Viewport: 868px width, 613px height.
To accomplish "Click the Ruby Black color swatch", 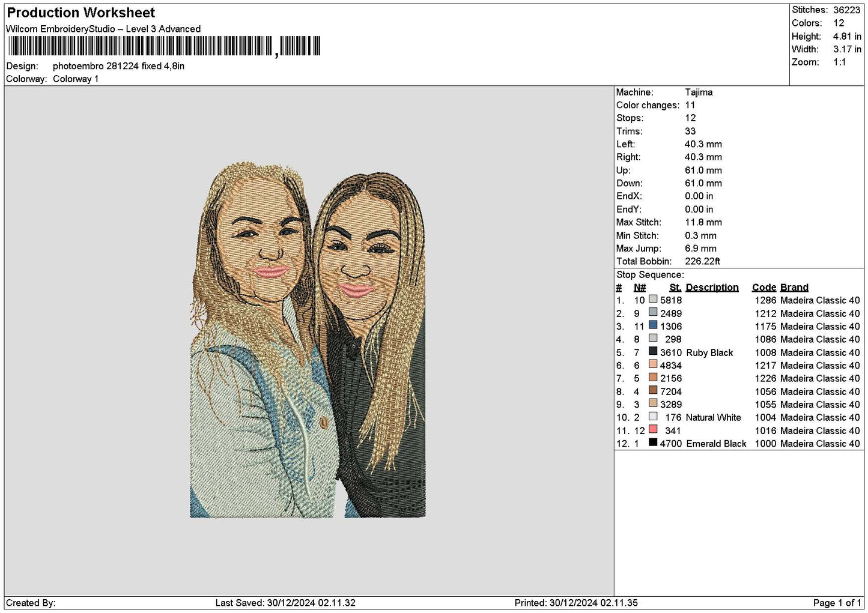I will pyautogui.click(x=653, y=352).
